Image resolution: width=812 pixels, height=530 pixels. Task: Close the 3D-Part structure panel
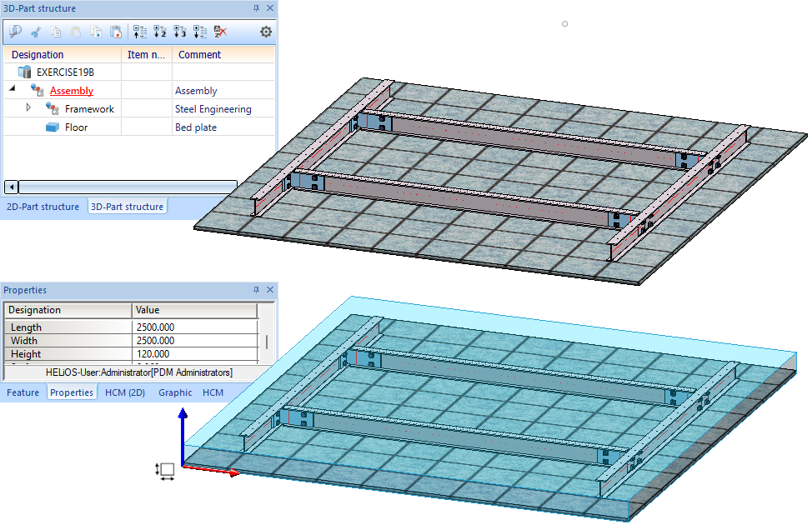[270, 8]
